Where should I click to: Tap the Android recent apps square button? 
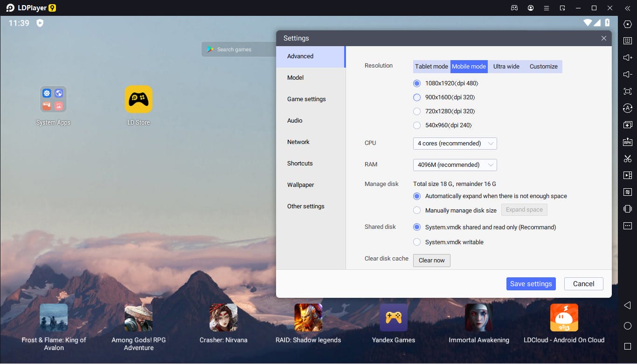[628, 346]
